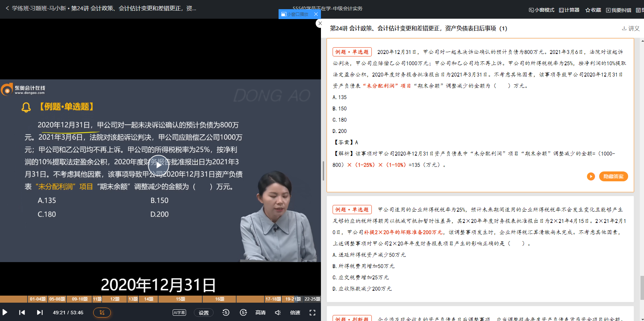Skip to the previous video section
This screenshot has height=321, width=644.
click(22, 313)
